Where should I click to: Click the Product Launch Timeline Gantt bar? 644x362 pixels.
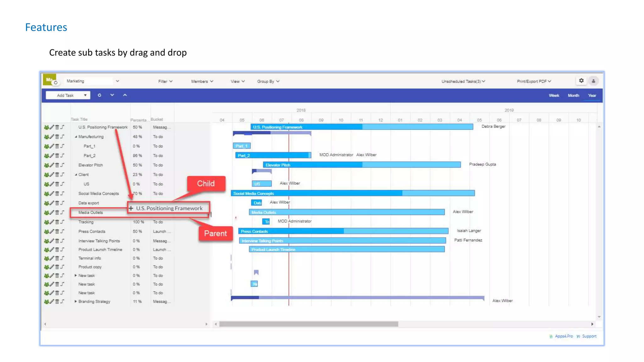(x=347, y=249)
